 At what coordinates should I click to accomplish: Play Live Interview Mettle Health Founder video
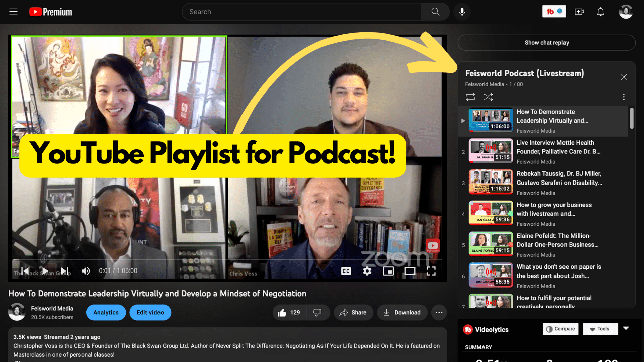pos(543,152)
